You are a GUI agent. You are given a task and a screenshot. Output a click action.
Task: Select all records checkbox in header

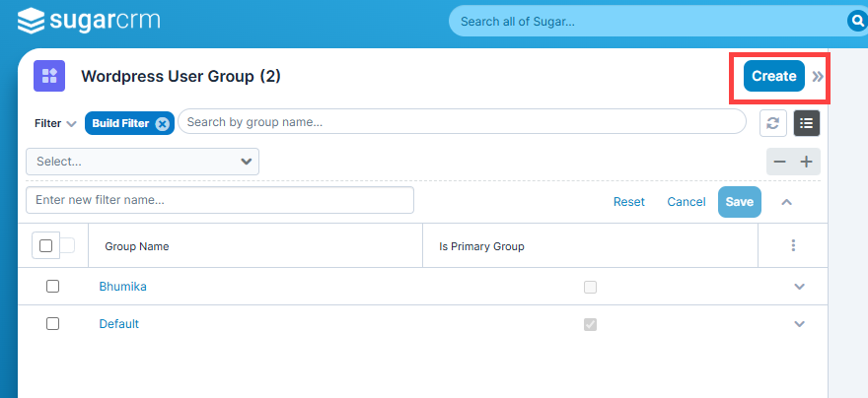pos(46,245)
